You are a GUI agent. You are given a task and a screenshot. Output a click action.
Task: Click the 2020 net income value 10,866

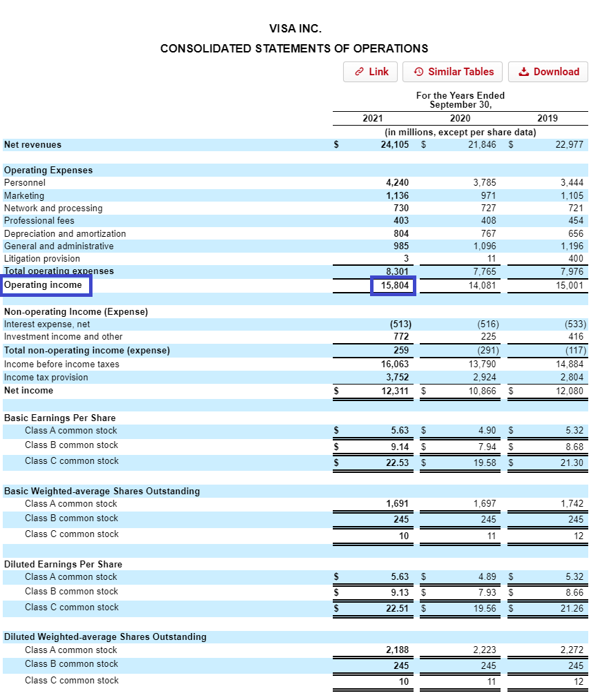pos(482,391)
